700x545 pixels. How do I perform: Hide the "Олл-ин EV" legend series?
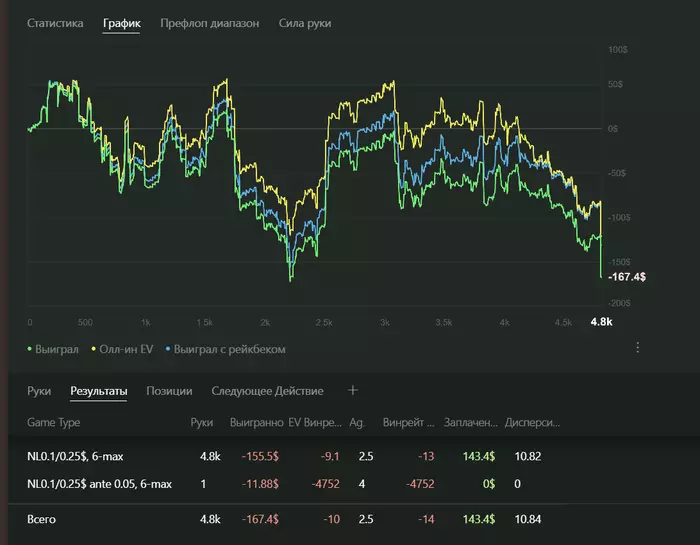(x=123, y=349)
